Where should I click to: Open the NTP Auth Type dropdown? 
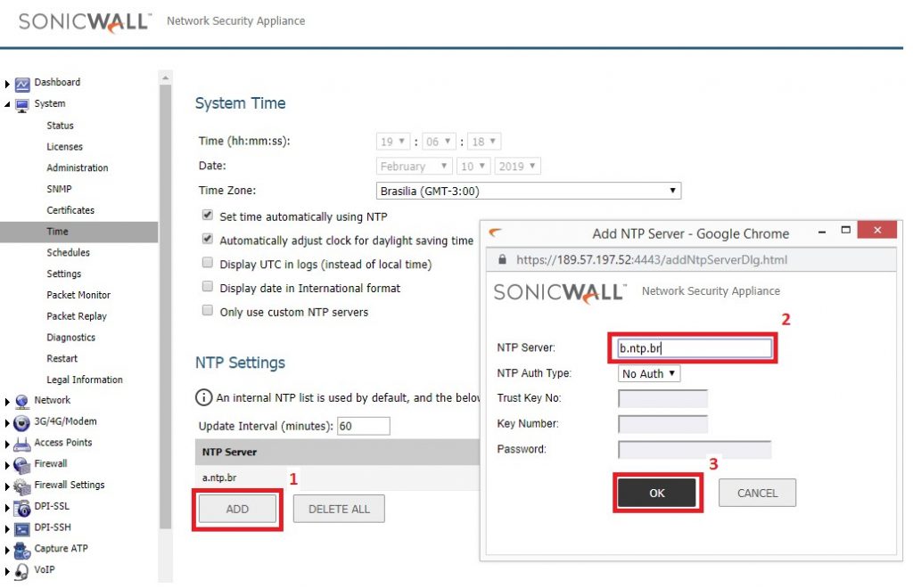(x=649, y=374)
